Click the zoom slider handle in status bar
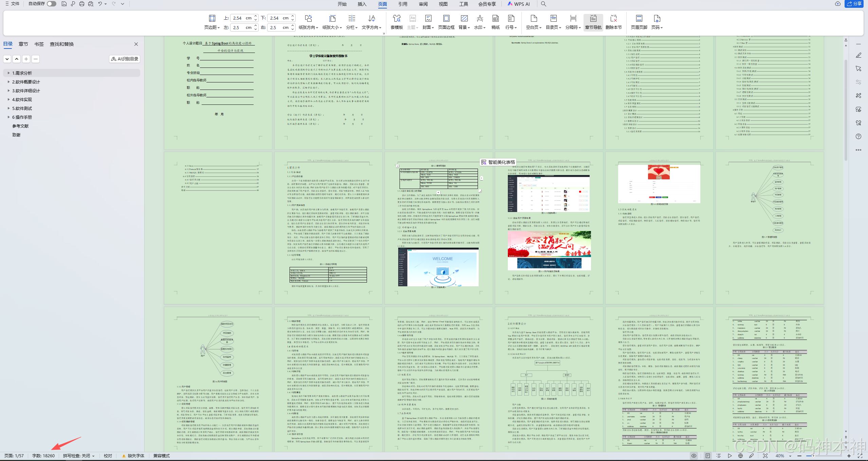Viewport: 868px width, 461px height. coord(813,456)
